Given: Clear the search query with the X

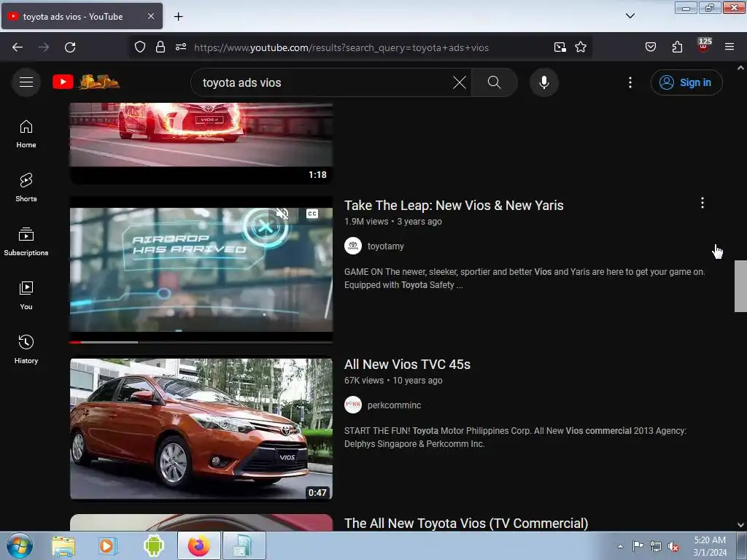Looking at the screenshot, I should tap(460, 82).
